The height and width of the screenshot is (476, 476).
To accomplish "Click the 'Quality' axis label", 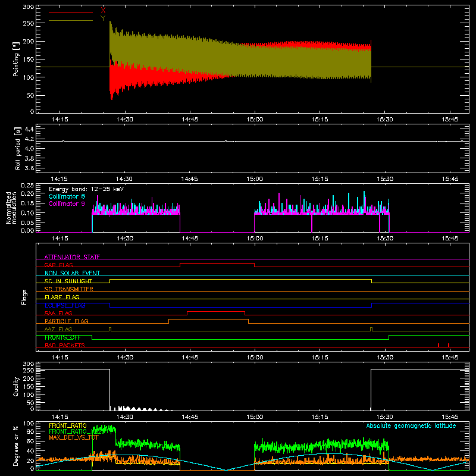I will 16,386.
